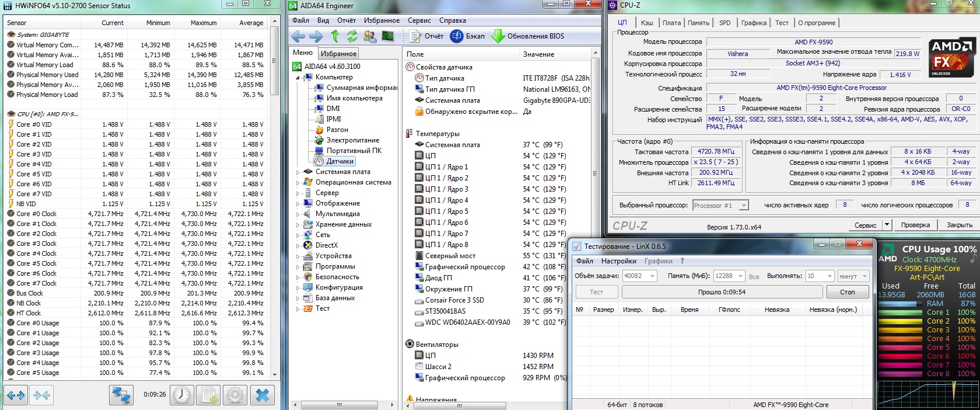980x410 pixels.
Task: Click the log file icon with plus
Action: 209,395
